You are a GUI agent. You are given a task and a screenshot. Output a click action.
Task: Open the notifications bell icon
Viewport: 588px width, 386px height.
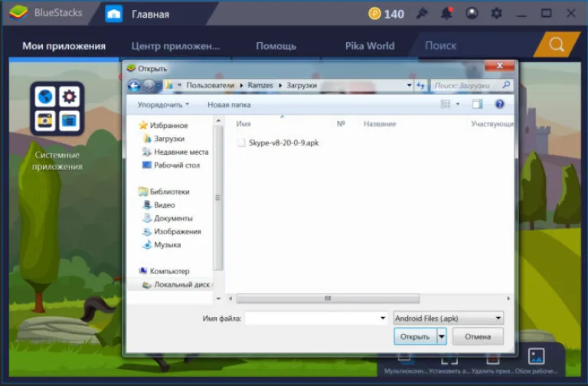tap(446, 14)
